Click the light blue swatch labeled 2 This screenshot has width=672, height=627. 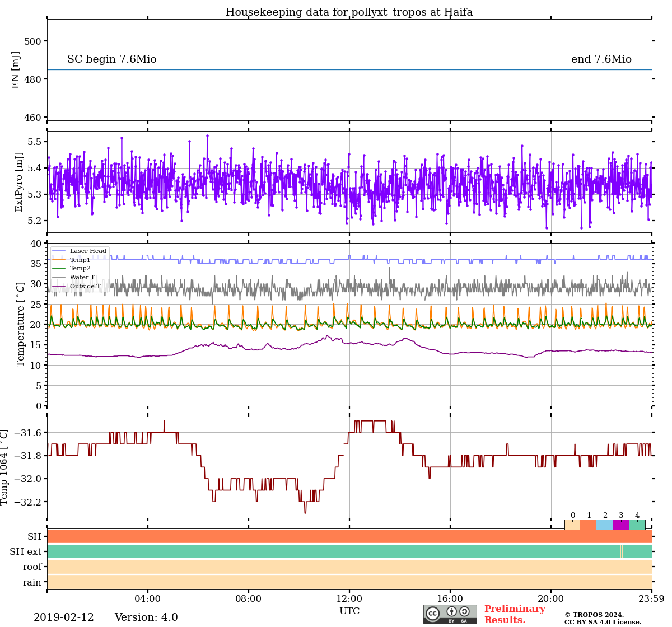point(605,525)
